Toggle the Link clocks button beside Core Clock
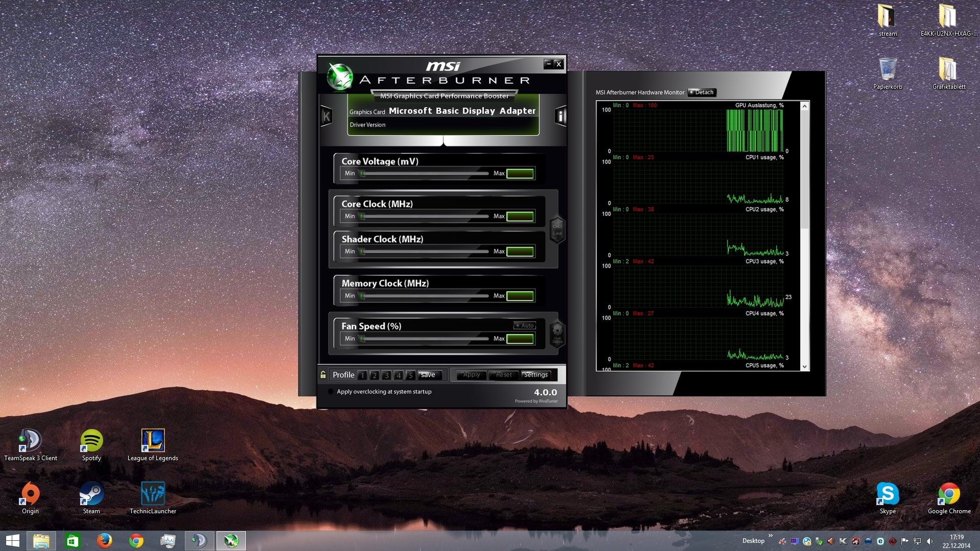 coord(557,230)
